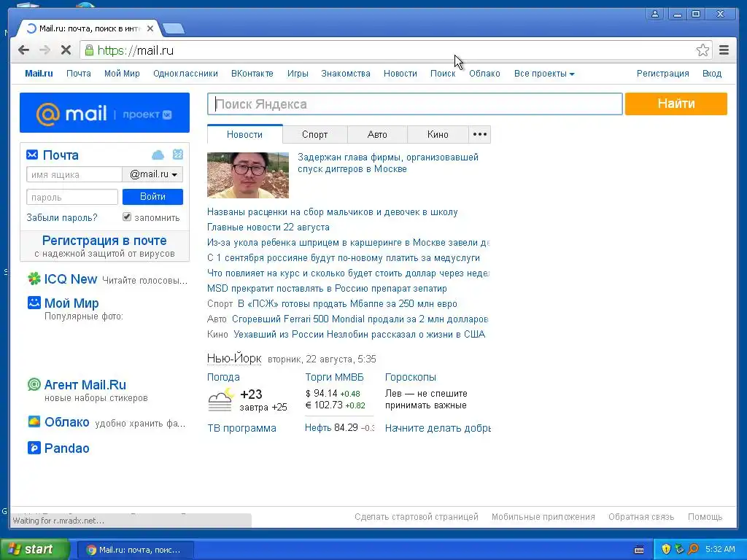Click the browser forward arrow
The width and height of the screenshot is (747, 560).
tap(44, 50)
